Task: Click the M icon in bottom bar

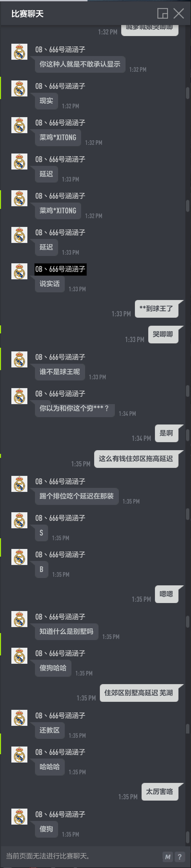Action: 168,857
